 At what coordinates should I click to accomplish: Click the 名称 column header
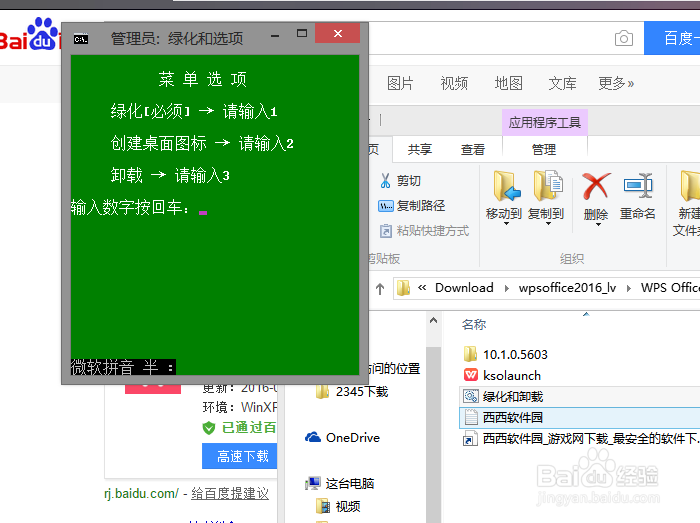[474, 324]
